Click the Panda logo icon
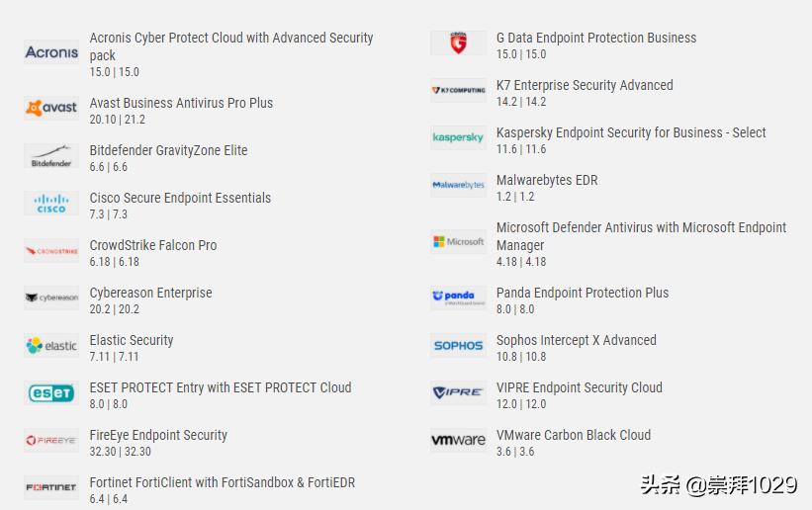 458,298
